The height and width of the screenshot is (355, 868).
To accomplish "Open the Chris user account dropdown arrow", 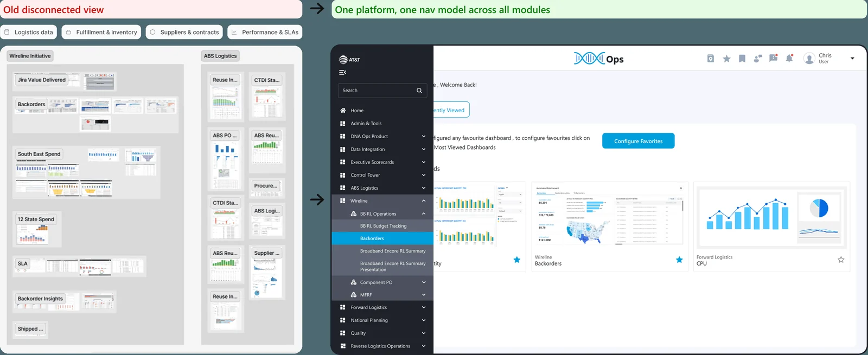I will point(852,59).
